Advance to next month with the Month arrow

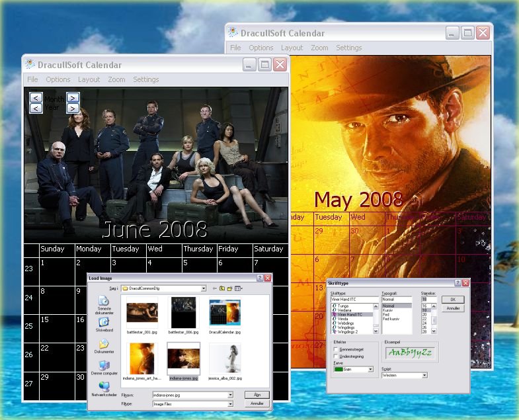click(73, 98)
